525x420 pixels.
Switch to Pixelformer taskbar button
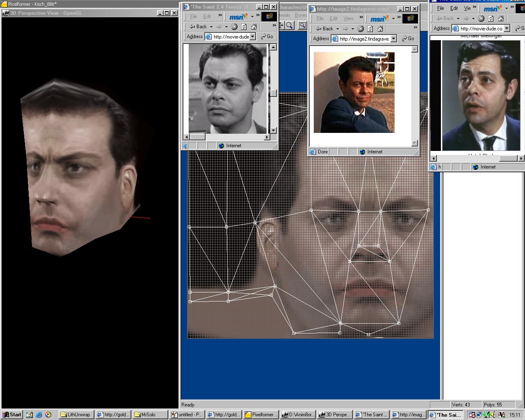click(261, 415)
